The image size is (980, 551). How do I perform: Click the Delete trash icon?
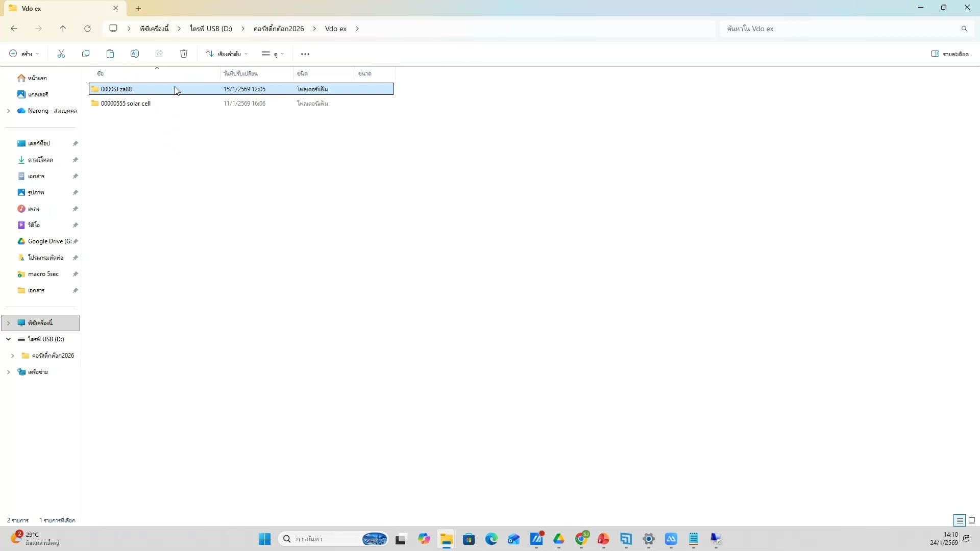(184, 54)
